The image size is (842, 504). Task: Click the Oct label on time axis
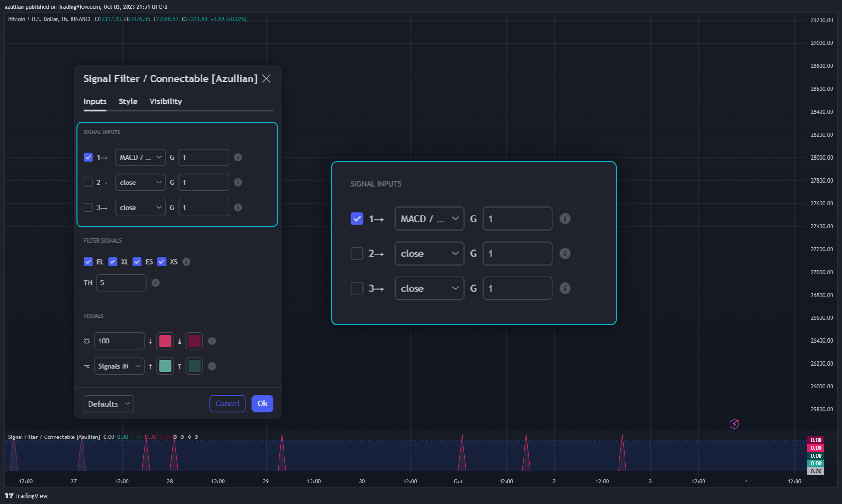point(458,482)
